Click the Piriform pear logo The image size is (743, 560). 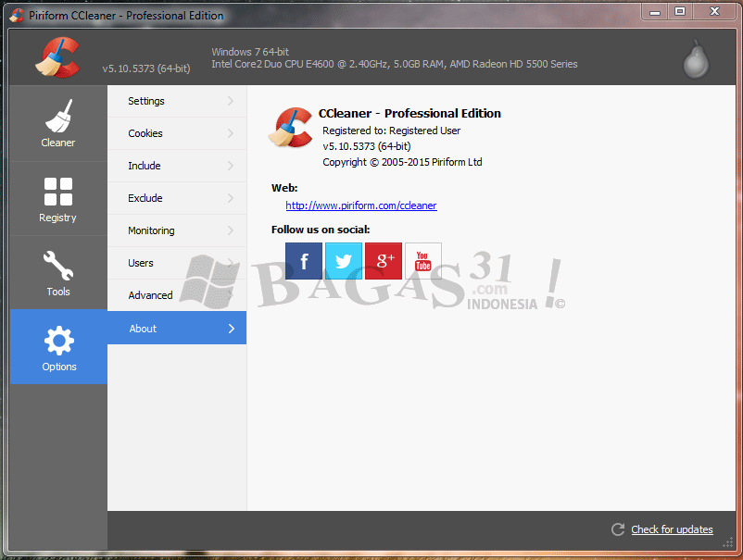click(x=696, y=59)
